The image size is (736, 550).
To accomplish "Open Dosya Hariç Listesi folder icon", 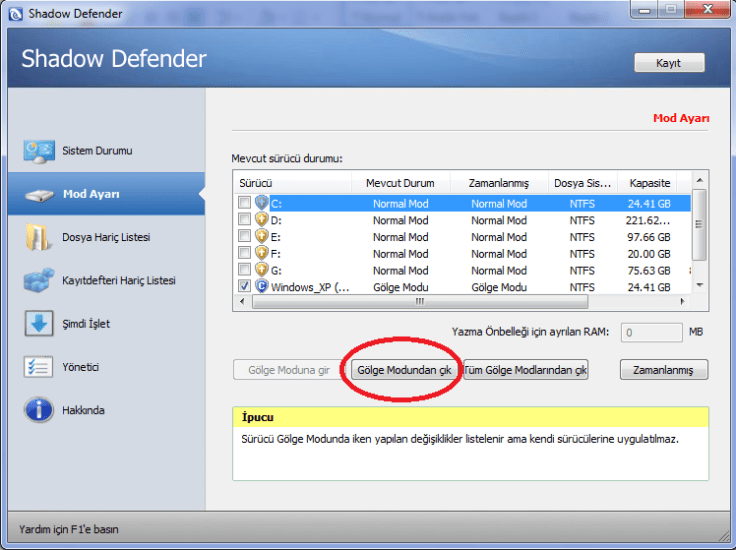I will point(38,238).
